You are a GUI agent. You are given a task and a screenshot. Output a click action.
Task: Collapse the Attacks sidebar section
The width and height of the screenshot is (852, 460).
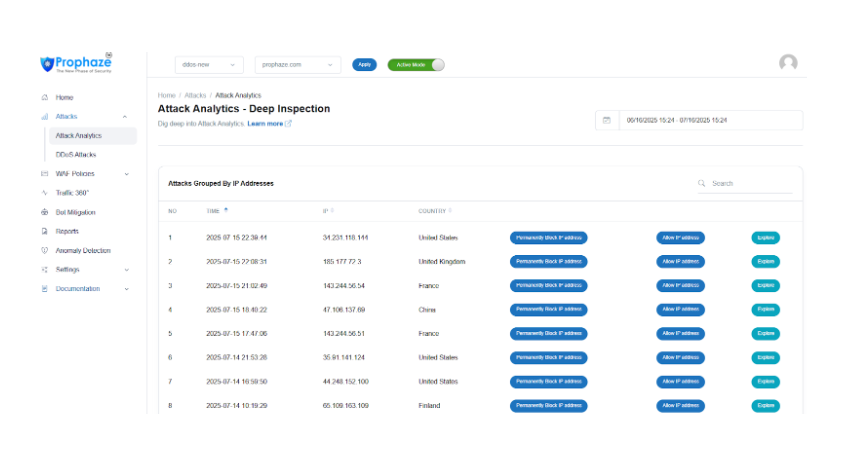click(124, 117)
